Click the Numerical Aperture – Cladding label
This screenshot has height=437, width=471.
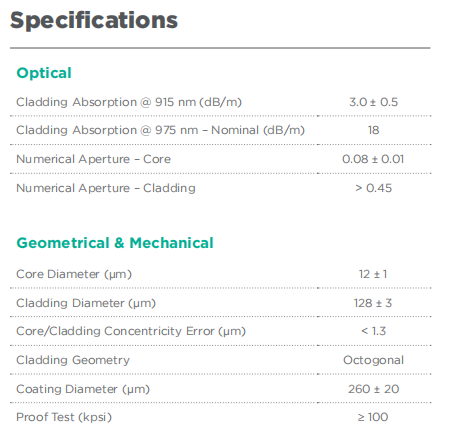click(106, 188)
